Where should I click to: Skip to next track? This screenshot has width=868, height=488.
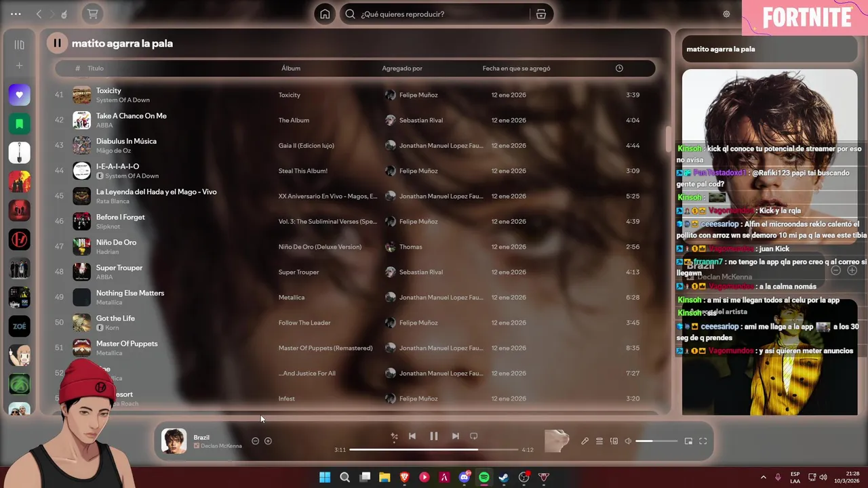tap(456, 436)
